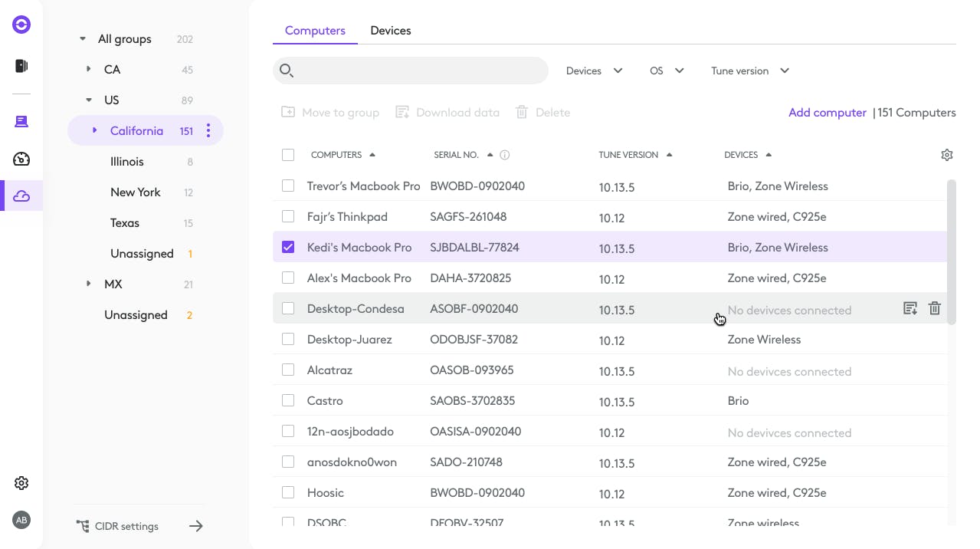
Task: Toggle the select-all computers header checkbox
Action: tap(288, 155)
